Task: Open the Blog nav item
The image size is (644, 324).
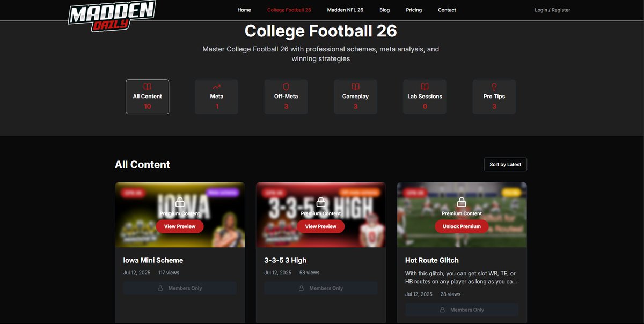Action: (384, 10)
